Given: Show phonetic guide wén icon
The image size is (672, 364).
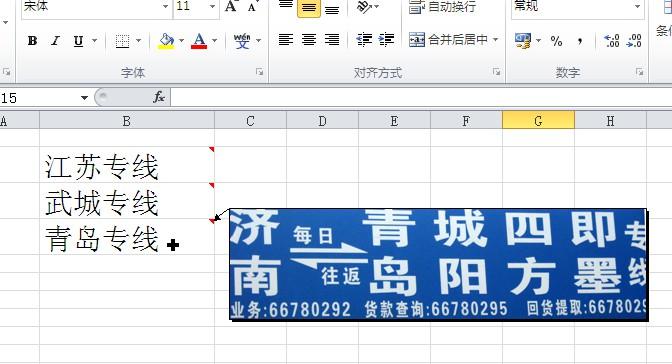Looking at the screenshot, I should tap(242, 41).
